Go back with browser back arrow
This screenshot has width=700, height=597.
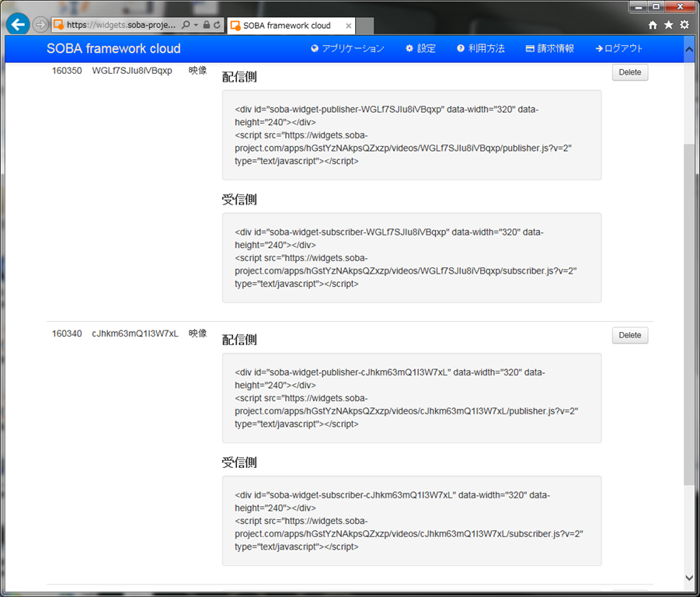18,24
